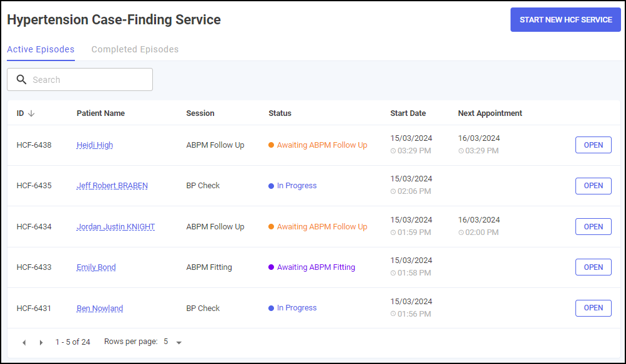626x364 pixels.
Task: Click clock icon beside 02:00 PM appointment
Action: (461, 232)
